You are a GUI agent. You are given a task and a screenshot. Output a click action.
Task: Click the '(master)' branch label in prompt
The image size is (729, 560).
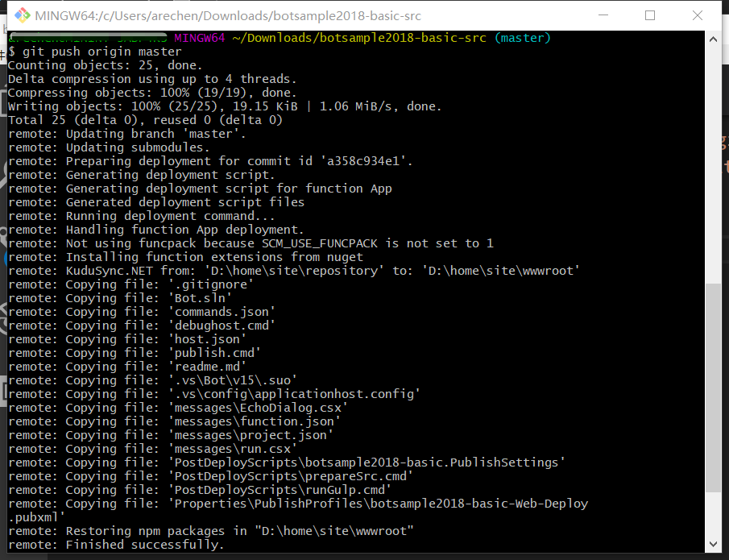point(522,38)
